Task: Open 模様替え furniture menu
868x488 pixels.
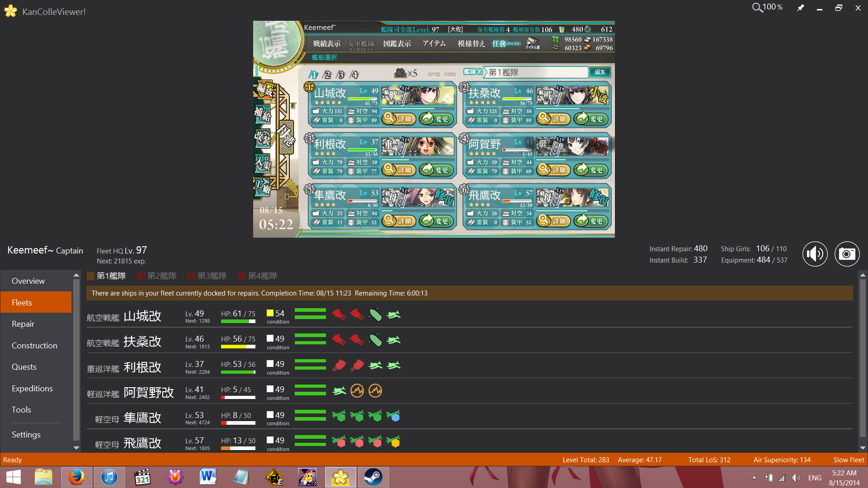Action: point(471,44)
